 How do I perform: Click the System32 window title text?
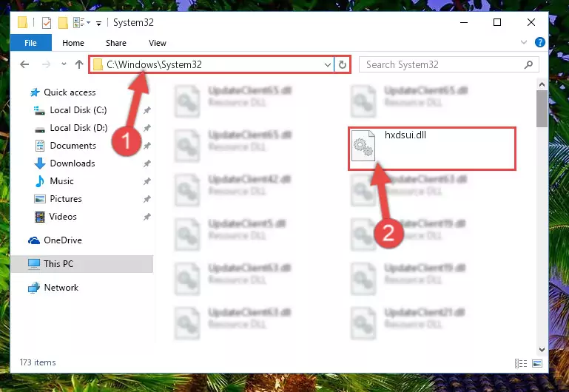tap(133, 22)
